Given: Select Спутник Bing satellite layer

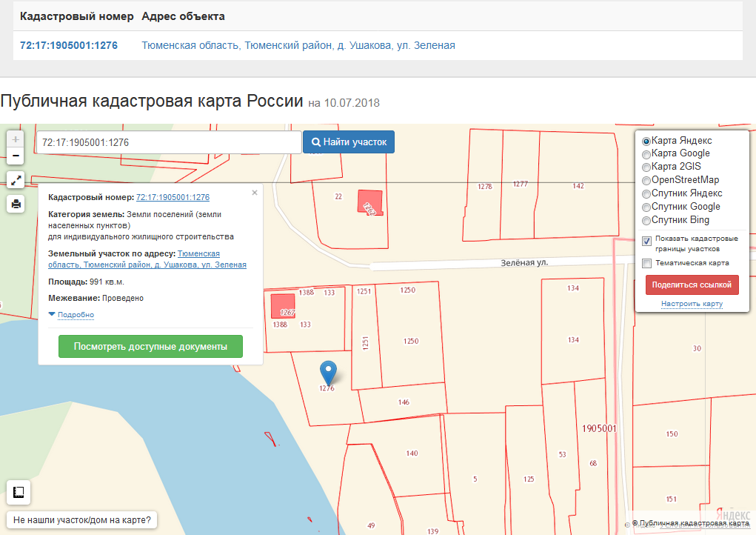Looking at the screenshot, I should [x=646, y=221].
